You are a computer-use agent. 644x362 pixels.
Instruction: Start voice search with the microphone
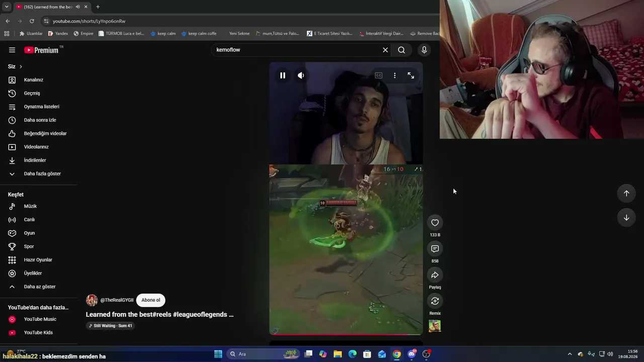424,50
